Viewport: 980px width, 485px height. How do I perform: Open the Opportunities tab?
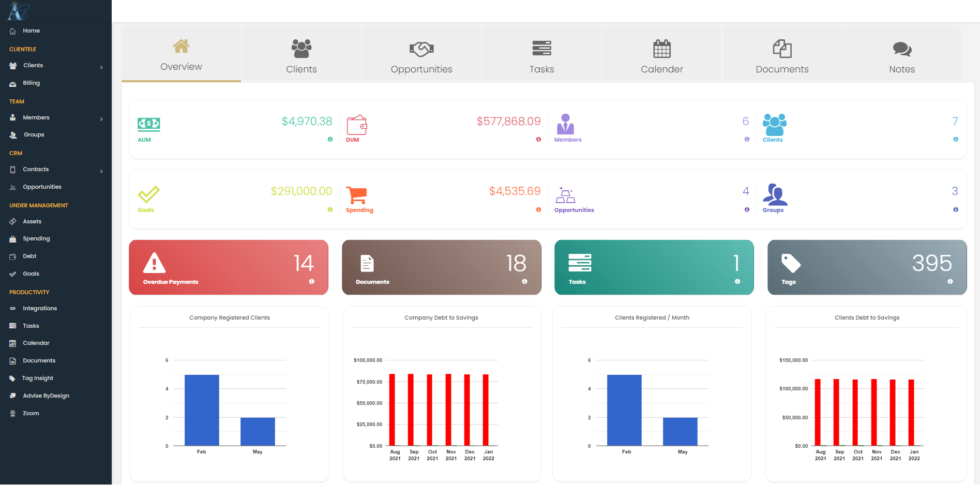click(x=421, y=54)
